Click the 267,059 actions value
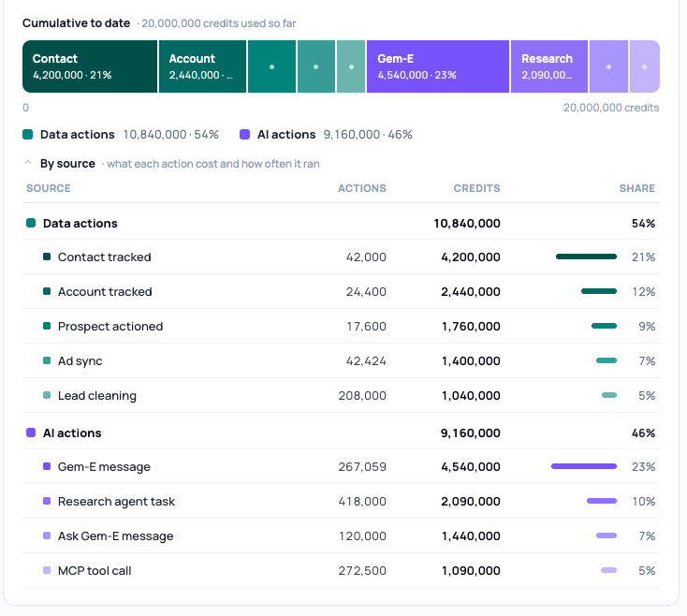The height and width of the screenshot is (616, 687). pos(362,466)
